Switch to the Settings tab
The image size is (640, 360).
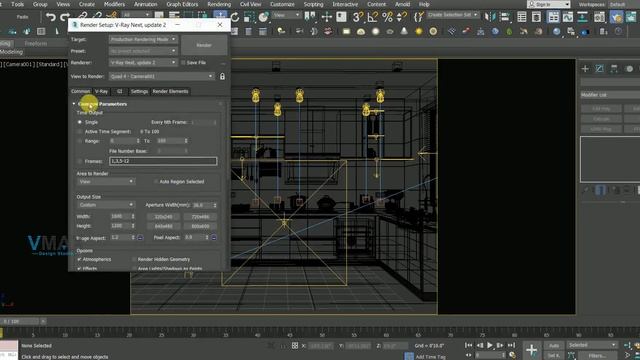pos(140,91)
